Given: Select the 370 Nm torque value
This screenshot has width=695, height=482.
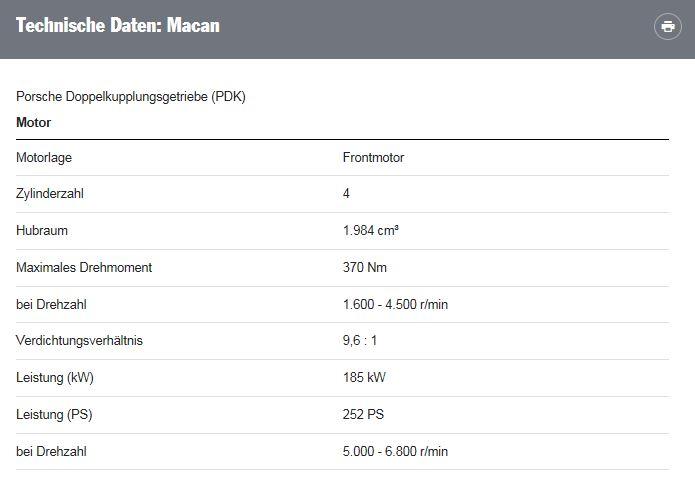Looking at the screenshot, I should (364, 267).
